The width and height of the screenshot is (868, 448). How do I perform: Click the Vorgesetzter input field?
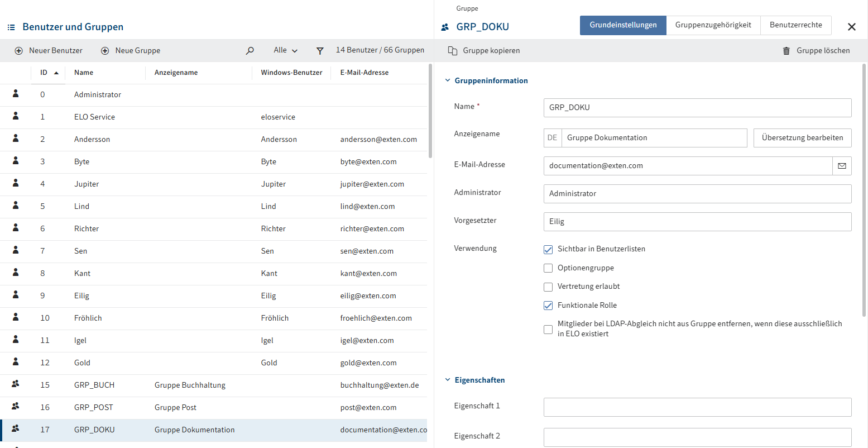tap(697, 222)
